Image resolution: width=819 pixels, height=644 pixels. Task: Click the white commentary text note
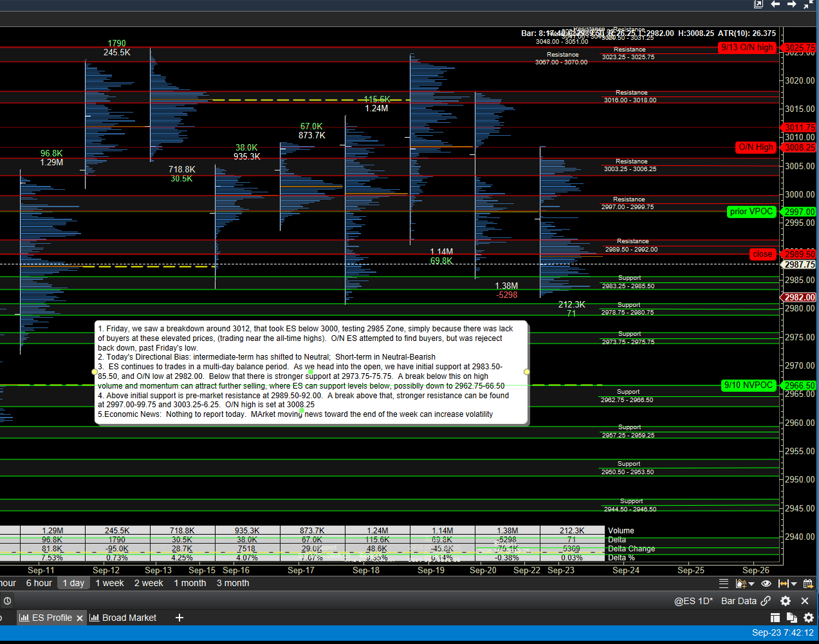click(x=311, y=372)
